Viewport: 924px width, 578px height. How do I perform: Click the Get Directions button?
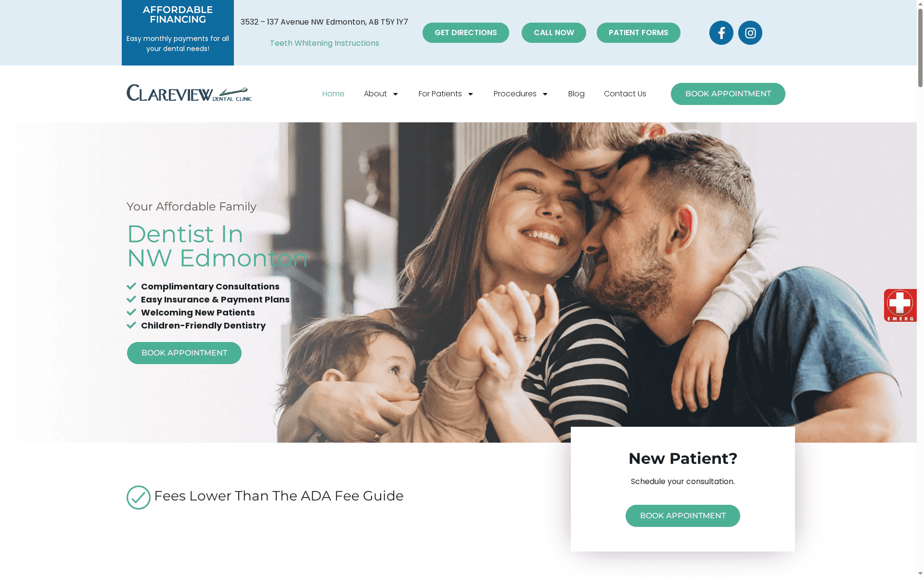465,33
